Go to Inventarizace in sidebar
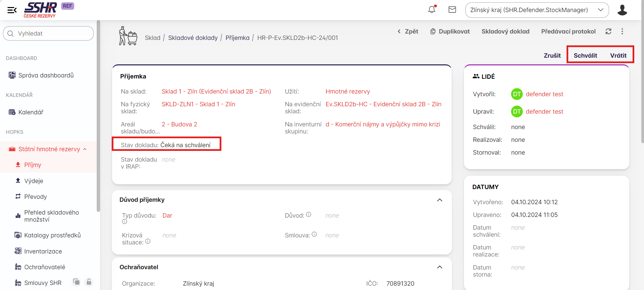The height and width of the screenshot is (290, 644). pyautogui.click(x=43, y=251)
